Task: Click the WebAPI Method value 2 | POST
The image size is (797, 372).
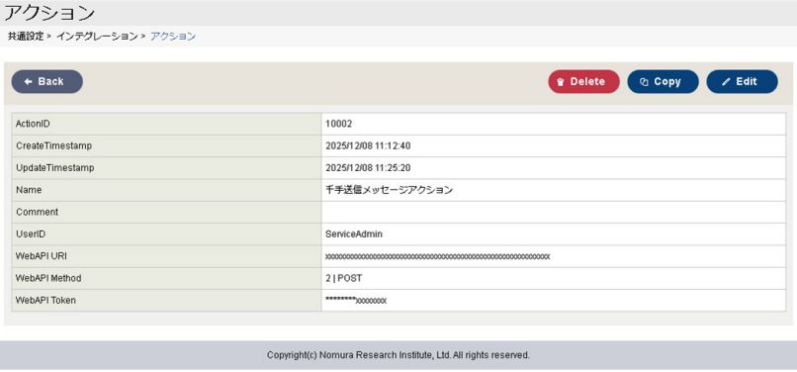Action: click(x=344, y=278)
